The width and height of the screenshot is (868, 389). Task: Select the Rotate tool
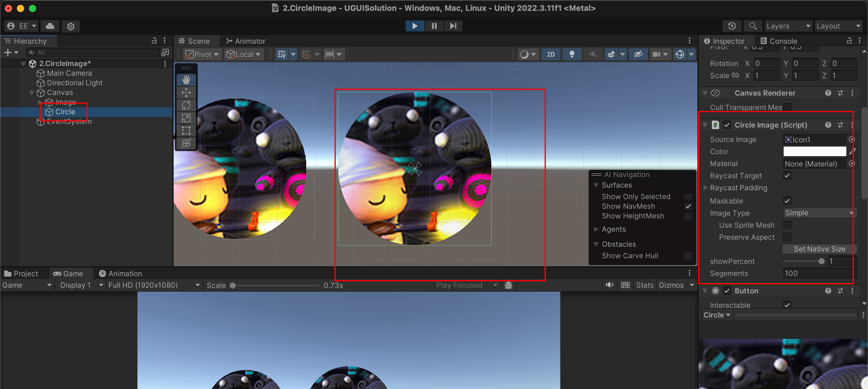(186, 105)
